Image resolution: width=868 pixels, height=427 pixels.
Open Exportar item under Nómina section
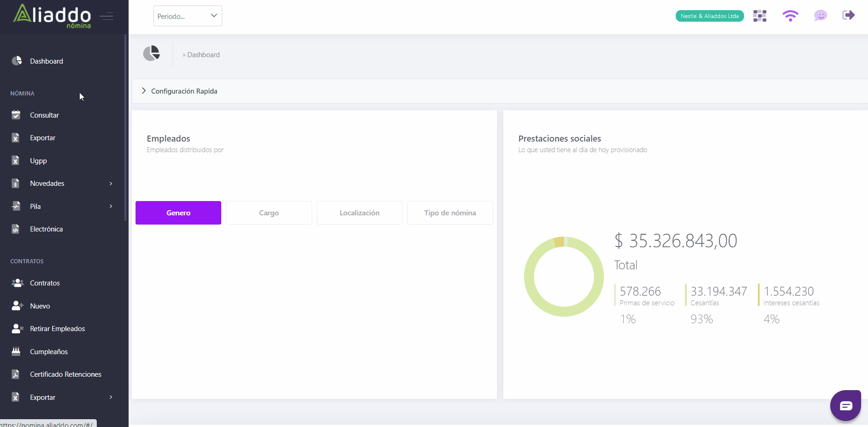pos(42,138)
